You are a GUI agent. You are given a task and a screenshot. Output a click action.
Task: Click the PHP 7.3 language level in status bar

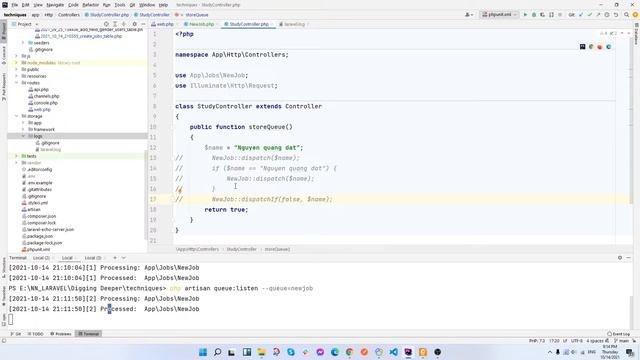(x=537, y=340)
